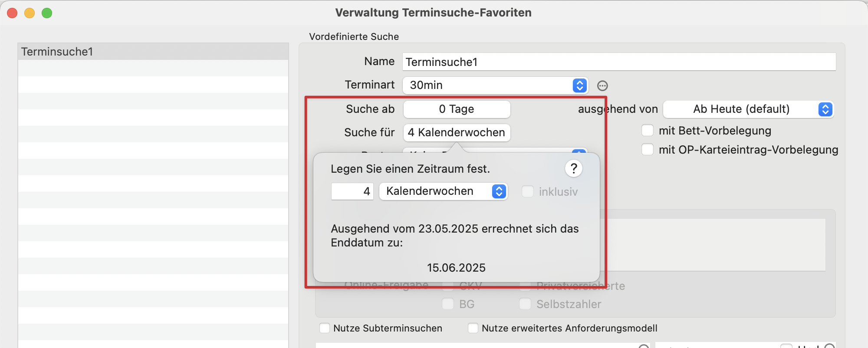This screenshot has width=868, height=348.
Task: Click the help question mark button
Action: click(574, 168)
